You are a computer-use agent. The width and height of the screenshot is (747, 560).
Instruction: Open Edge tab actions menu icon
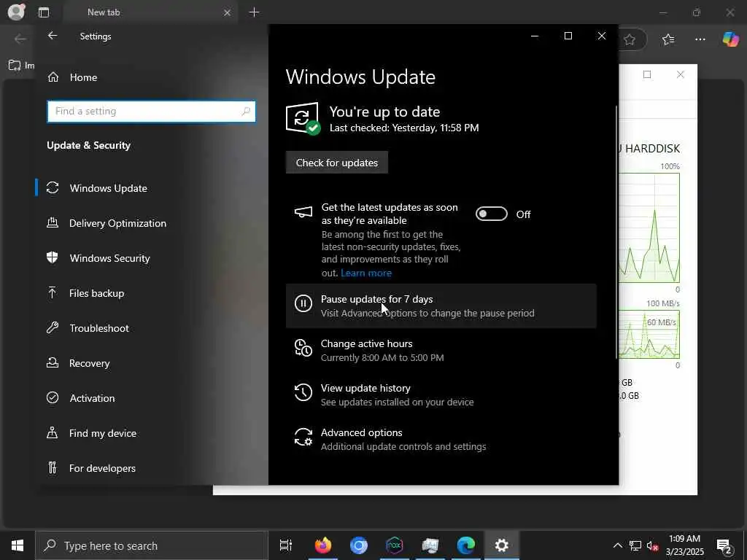(44, 12)
